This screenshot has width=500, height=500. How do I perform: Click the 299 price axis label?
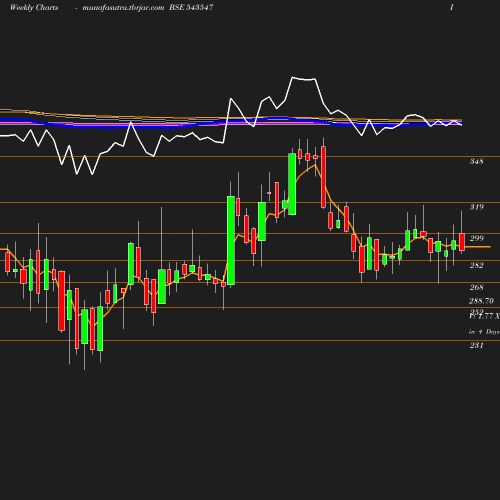coord(477,238)
